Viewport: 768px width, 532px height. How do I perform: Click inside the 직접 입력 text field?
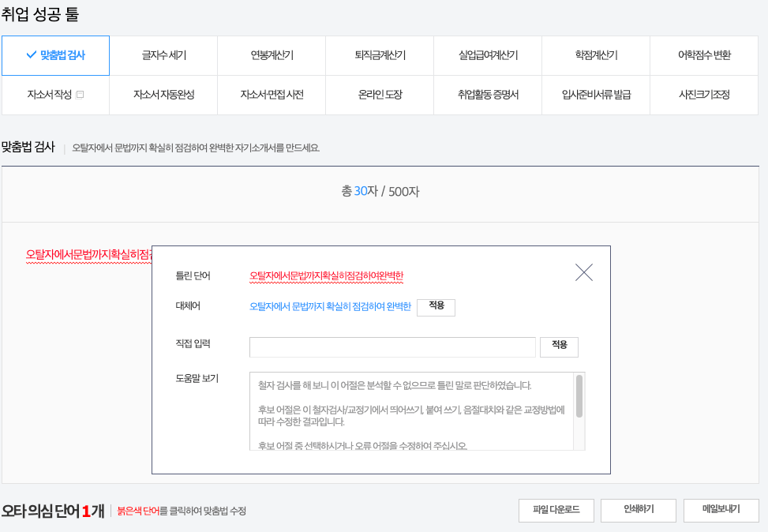[x=392, y=347]
